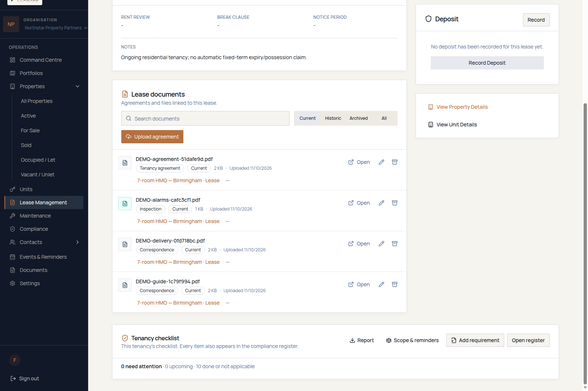588x391 pixels.
Task: Focus the Search documents field
Action: 205,118
